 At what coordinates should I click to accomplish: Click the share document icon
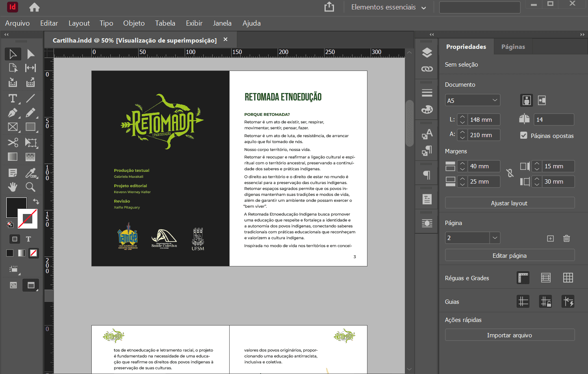click(329, 7)
